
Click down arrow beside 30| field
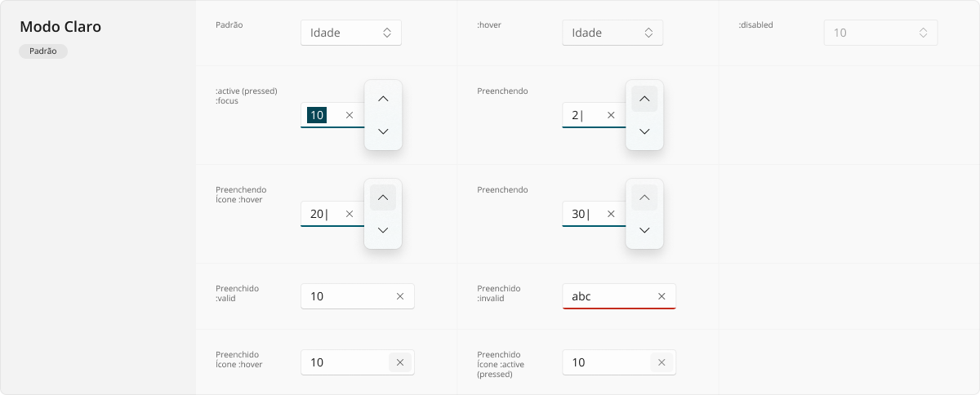(x=644, y=230)
